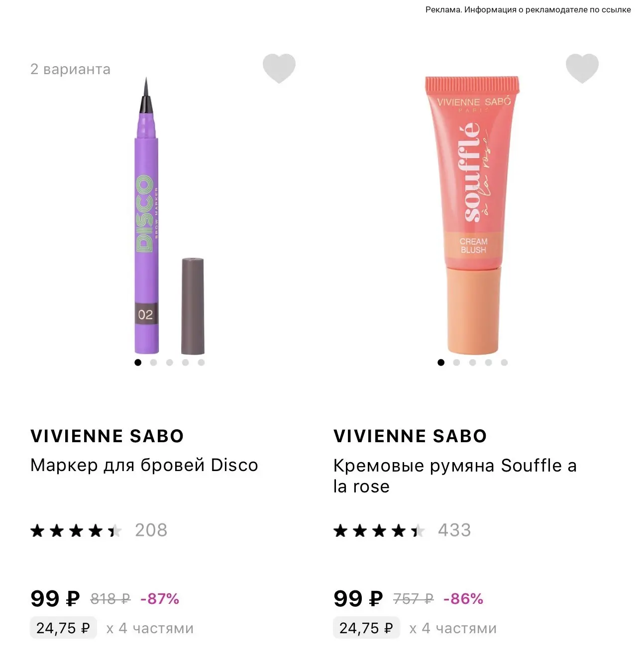Viewport: 642px width, 672px height.
Task: Select fifth image dot for Disco marker
Action: (201, 363)
